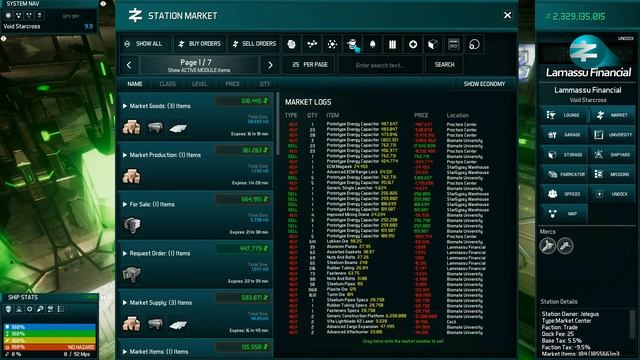Click the wrench icon in Ship Stats
Screen dimensions: 640x360
click(40, 309)
